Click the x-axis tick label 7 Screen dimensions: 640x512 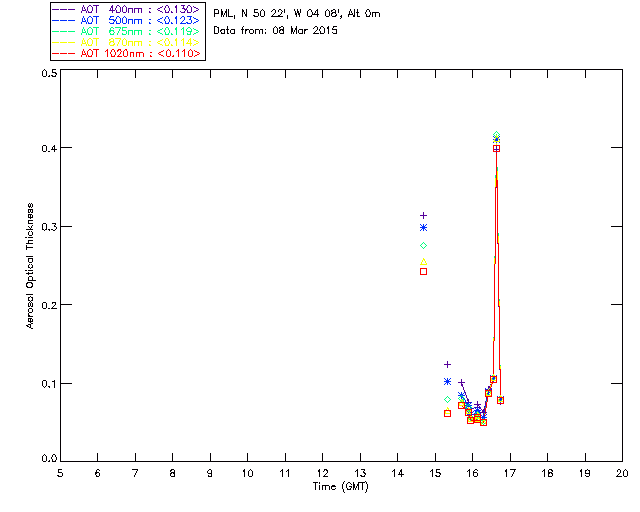tap(135, 473)
